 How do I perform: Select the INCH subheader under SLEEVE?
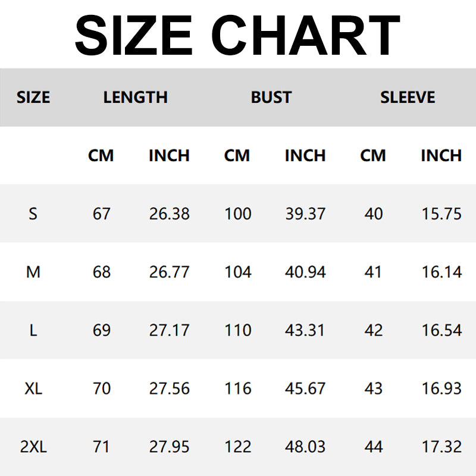pyautogui.click(x=441, y=155)
